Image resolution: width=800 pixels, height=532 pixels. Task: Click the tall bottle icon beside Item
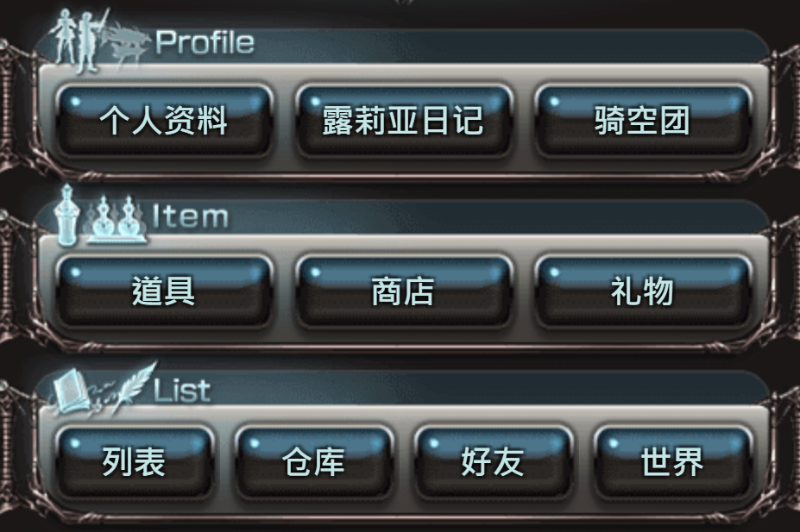tap(66, 215)
